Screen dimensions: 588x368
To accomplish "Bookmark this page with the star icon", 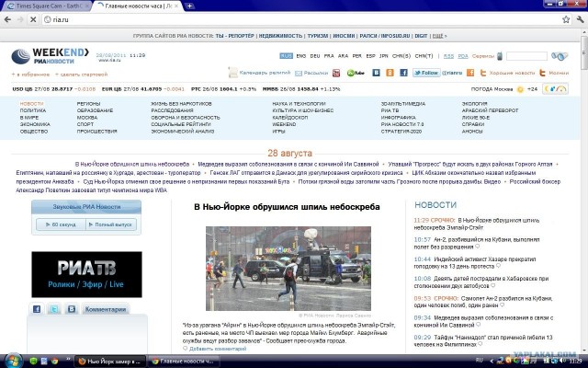I will [566, 19].
